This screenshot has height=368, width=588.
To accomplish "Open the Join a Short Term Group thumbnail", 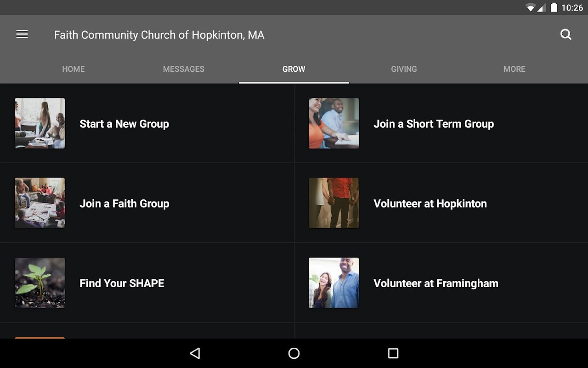I will point(334,123).
